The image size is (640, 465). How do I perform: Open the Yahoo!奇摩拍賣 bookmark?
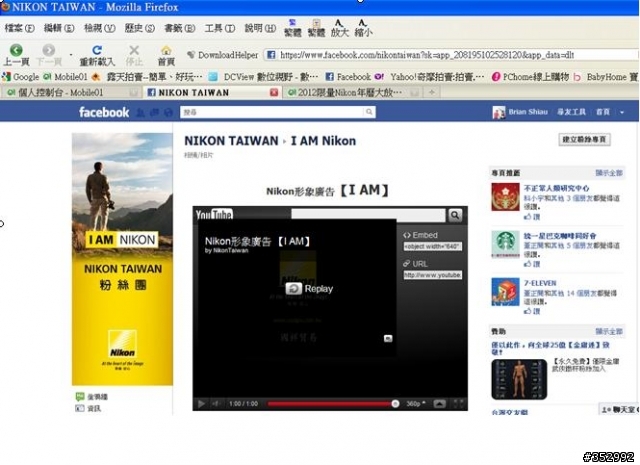point(429,77)
